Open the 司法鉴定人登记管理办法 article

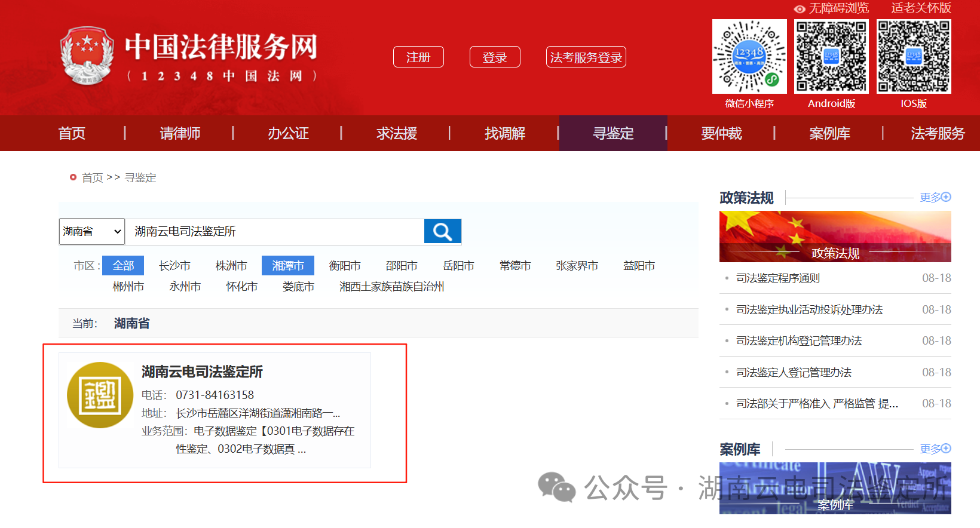point(794,372)
